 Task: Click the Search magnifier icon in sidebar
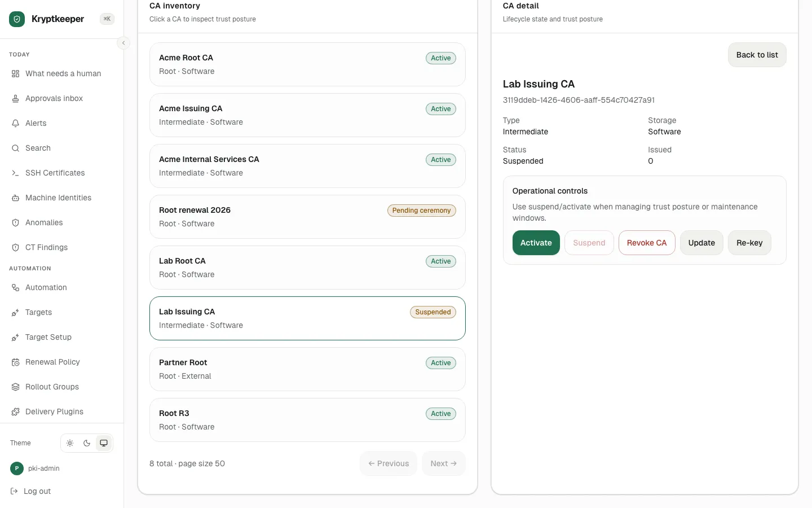pyautogui.click(x=15, y=148)
